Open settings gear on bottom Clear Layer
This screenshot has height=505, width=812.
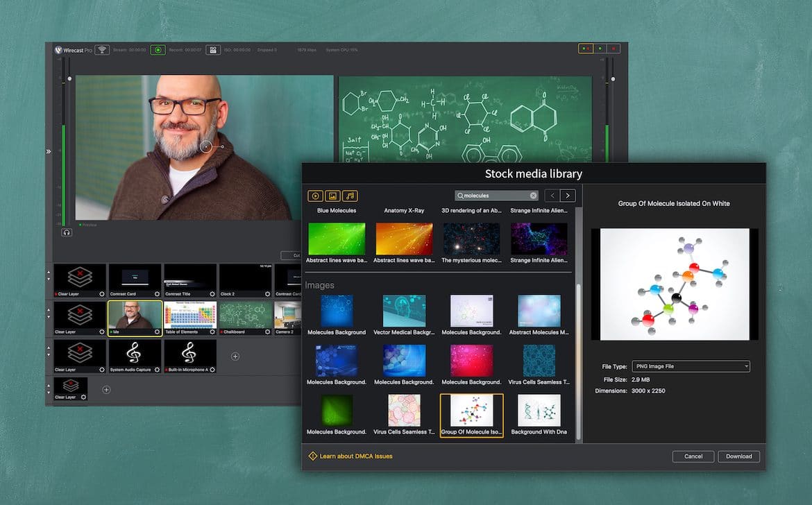click(83, 397)
